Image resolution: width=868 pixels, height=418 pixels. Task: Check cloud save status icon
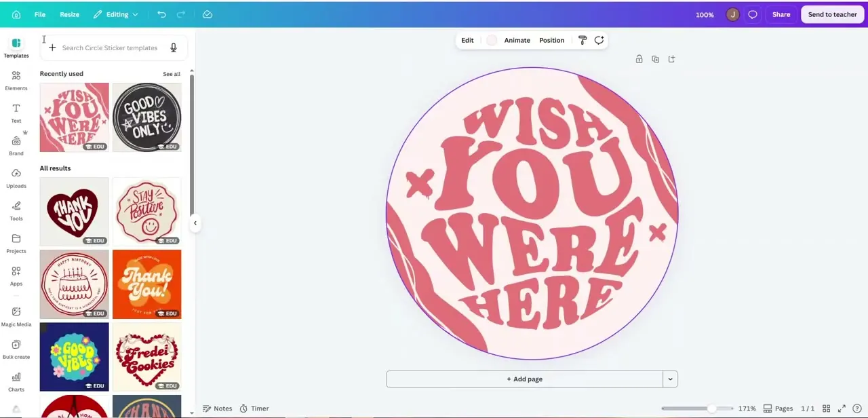pos(208,14)
